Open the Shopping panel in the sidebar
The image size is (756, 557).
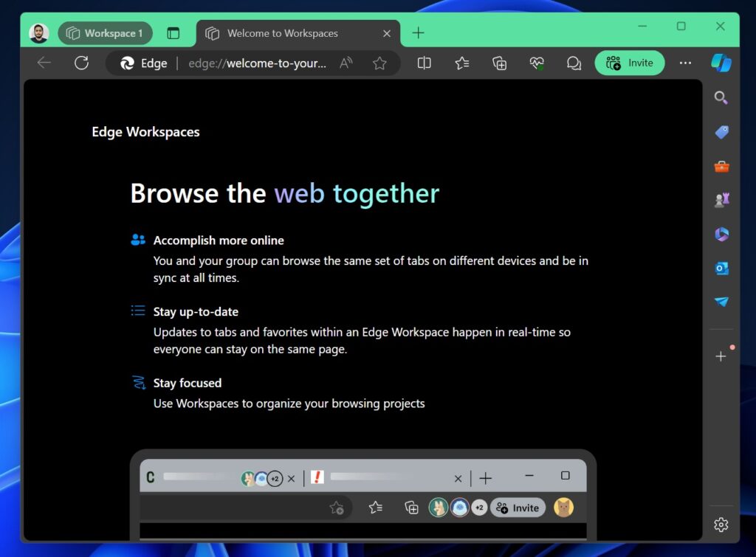coord(721,132)
